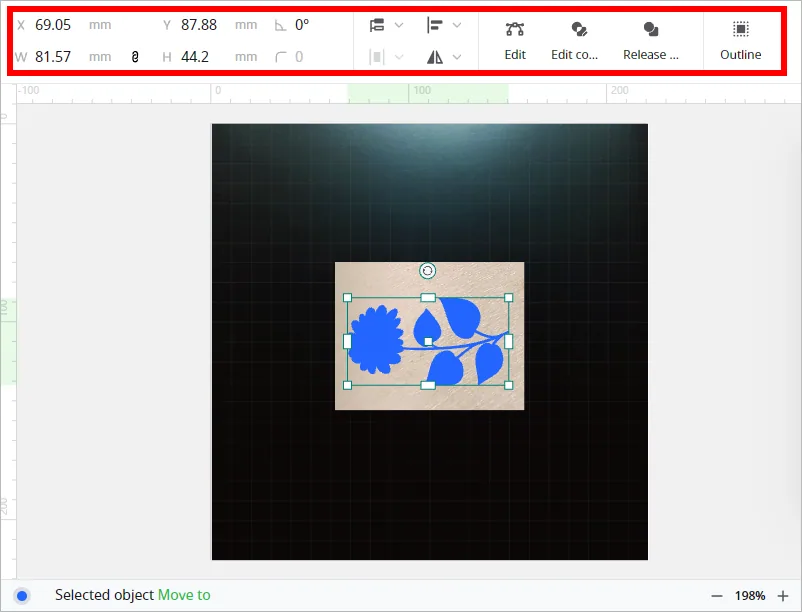This screenshot has height=612, width=802.
Task: Click the layer arrangement icon
Action: [x=377, y=25]
